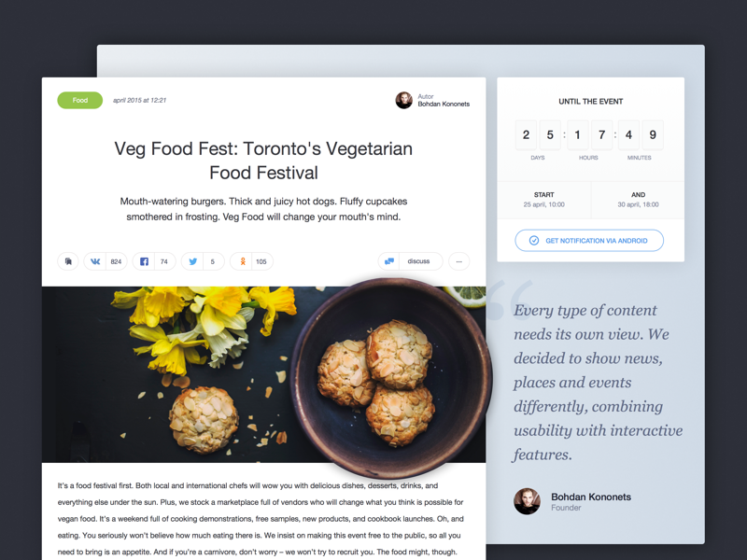The width and height of the screenshot is (747, 560).
Task: Share the article on VK
Action: pyautogui.click(x=95, y=261)
